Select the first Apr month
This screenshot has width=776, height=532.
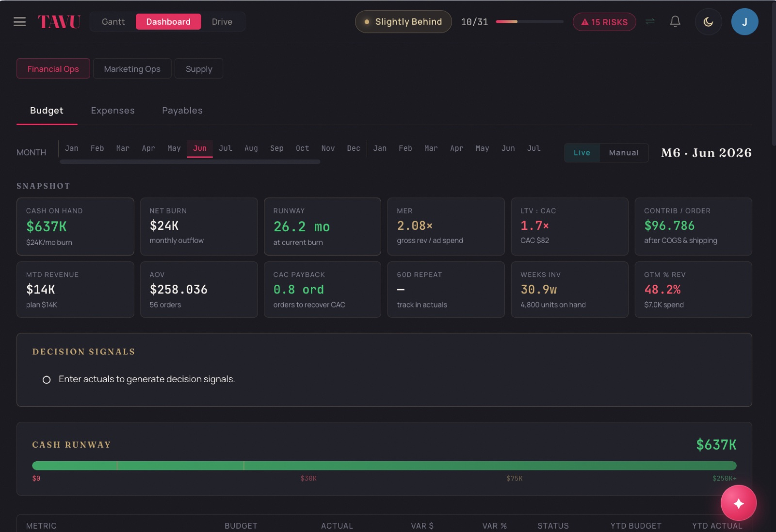148,148
